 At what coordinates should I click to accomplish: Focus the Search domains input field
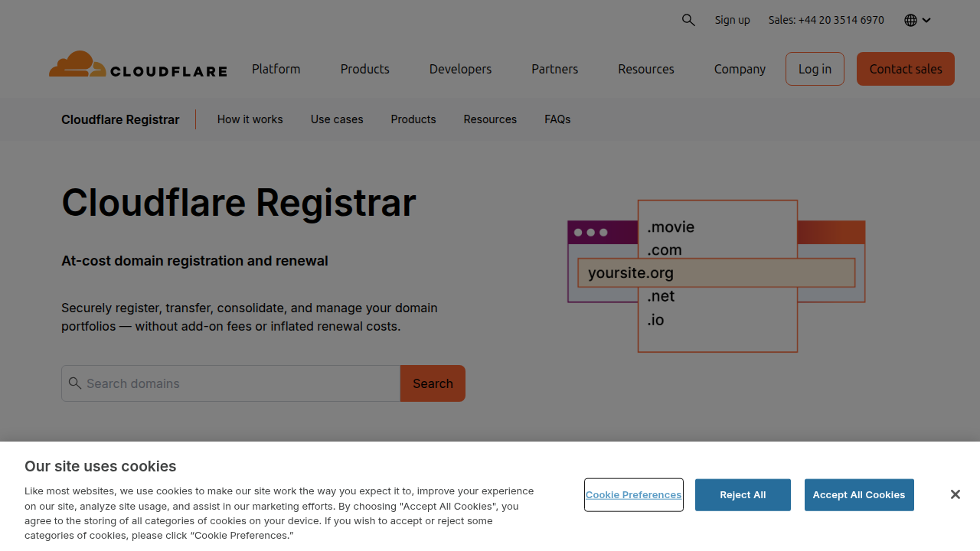[230, 383]
